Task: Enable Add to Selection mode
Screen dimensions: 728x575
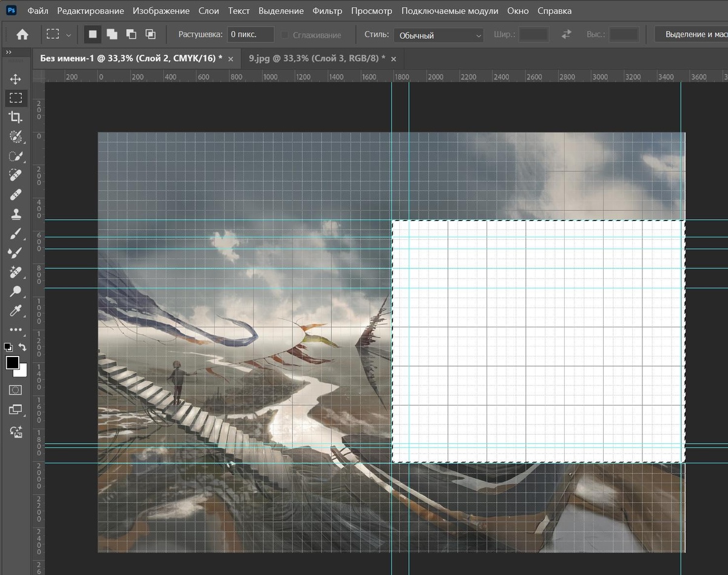Action: click(112, 35)
